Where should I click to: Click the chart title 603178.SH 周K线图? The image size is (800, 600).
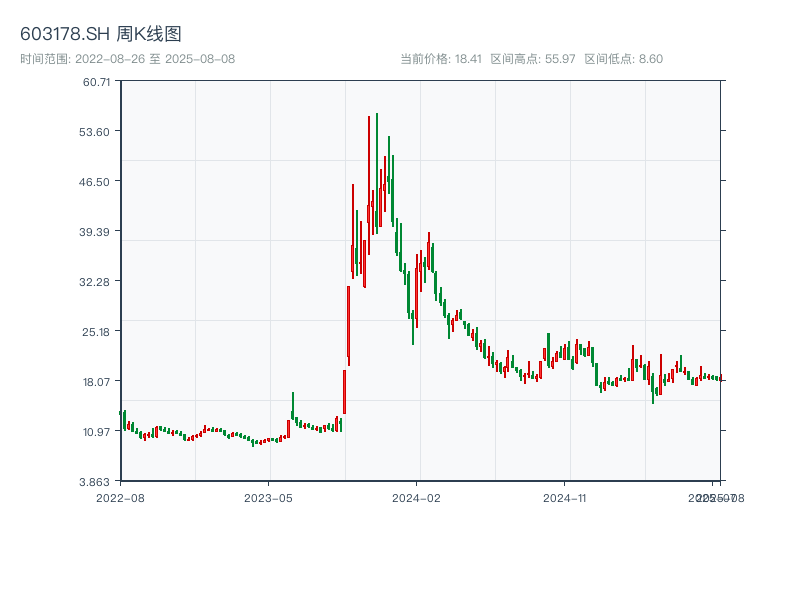[x=101, y=34]
